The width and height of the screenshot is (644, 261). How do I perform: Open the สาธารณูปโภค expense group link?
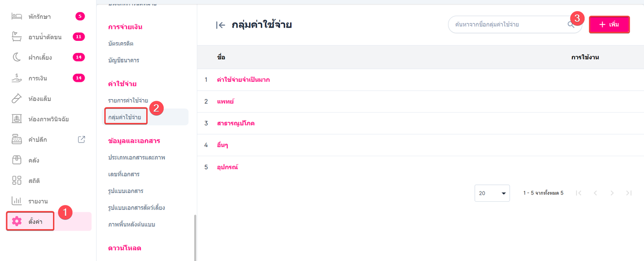pos(236,123)
